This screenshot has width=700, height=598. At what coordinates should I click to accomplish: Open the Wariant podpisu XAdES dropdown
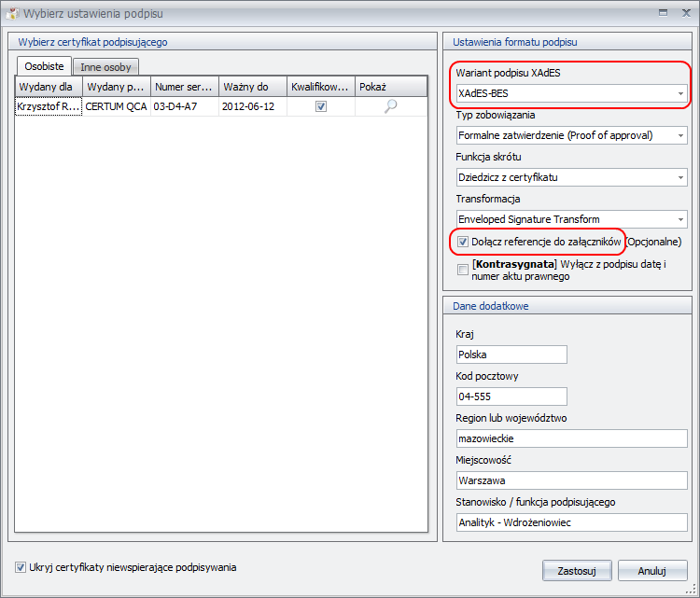click(571, 93)
